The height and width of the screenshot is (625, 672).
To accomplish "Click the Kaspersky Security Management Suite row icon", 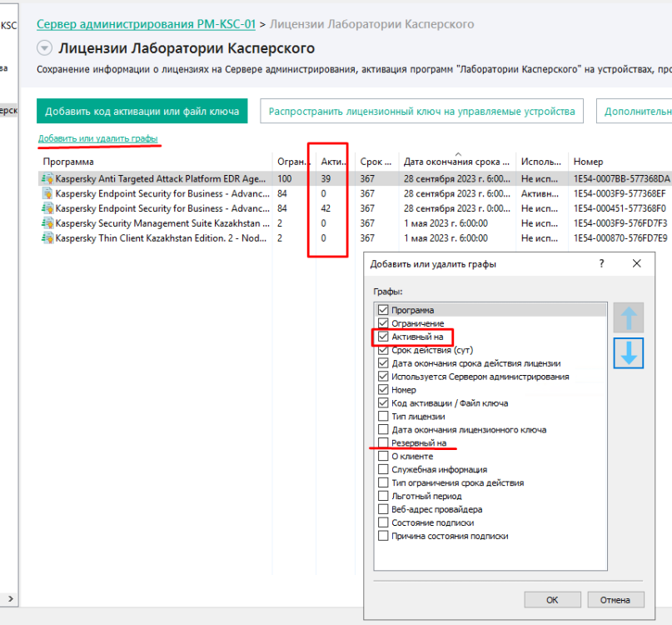I will pos(47,223).
